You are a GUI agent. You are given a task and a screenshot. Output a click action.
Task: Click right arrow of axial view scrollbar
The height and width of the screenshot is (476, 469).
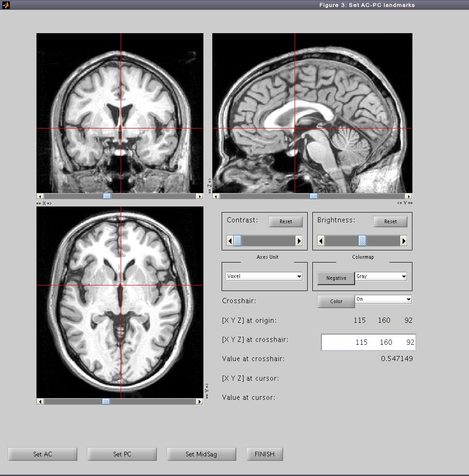click(200, 401)
